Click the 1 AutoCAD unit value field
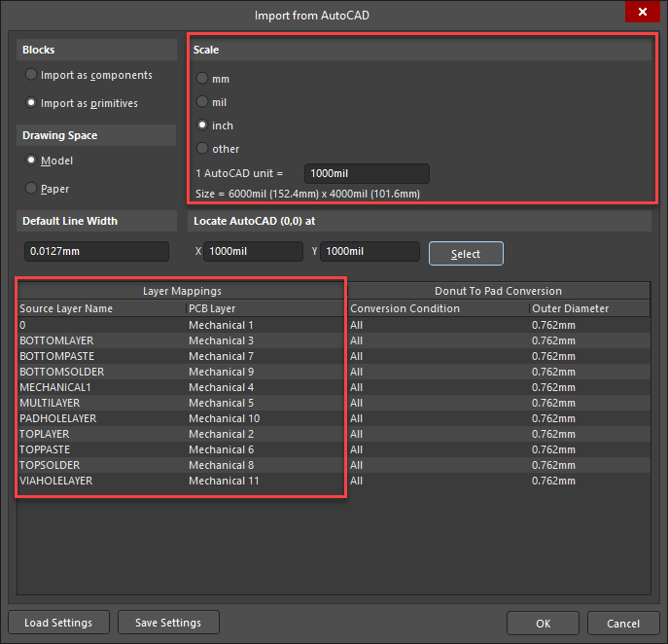This screenshot has height=644, width=668. coord(367,173)
